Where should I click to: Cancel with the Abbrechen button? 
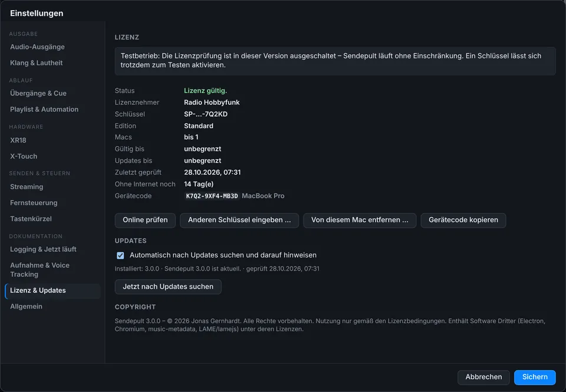(x=483, y=377)
